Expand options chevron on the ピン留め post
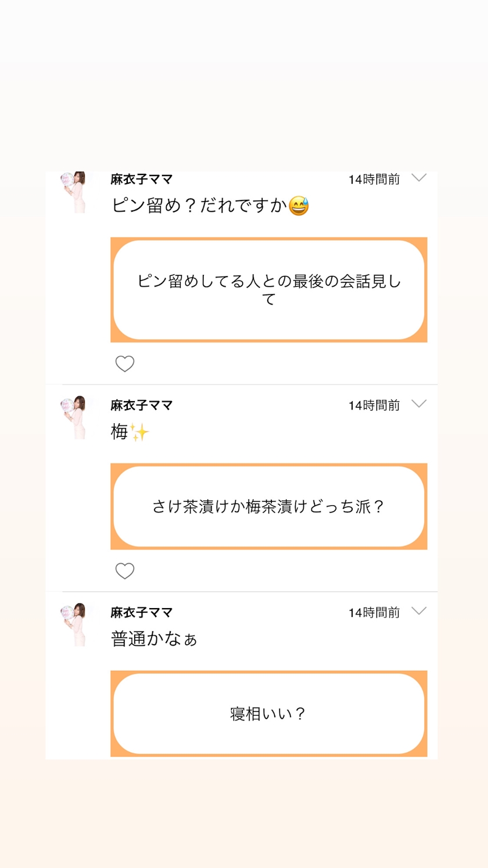This screenshot has height=868, width=488. (419, 178)
